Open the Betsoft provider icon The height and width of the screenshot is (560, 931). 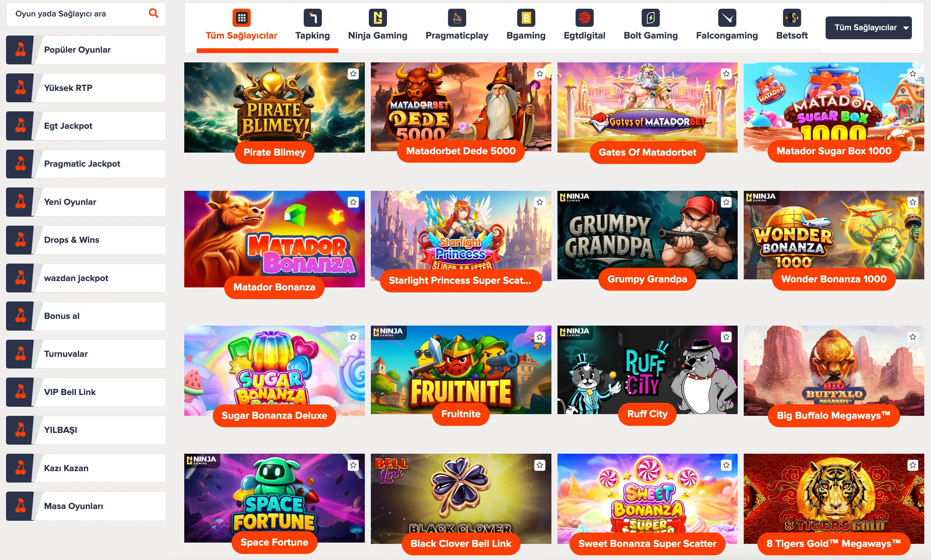click(x=792, y=18)
